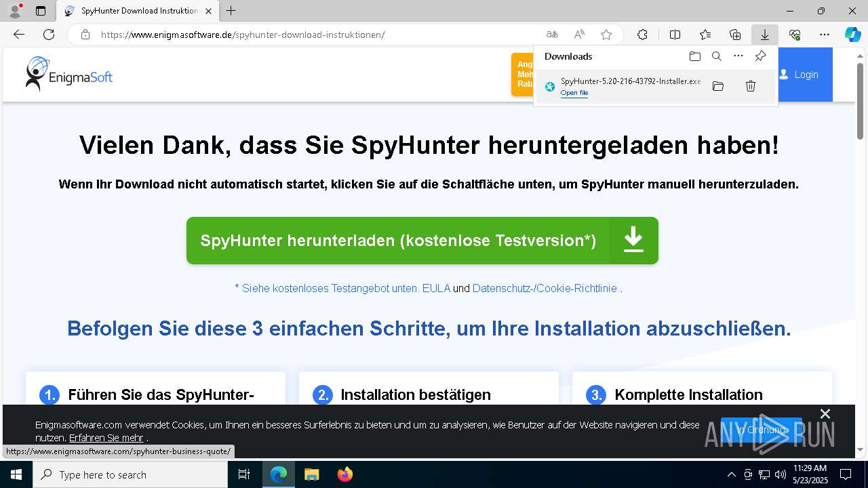Open the EULA link
The image size is (868, 488).
pyautogui.click(x=436, y=288)
